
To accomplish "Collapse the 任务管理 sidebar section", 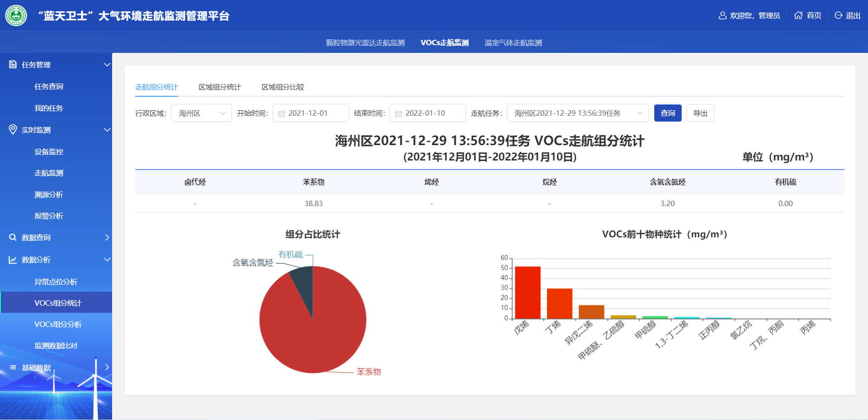I will 107,65.
